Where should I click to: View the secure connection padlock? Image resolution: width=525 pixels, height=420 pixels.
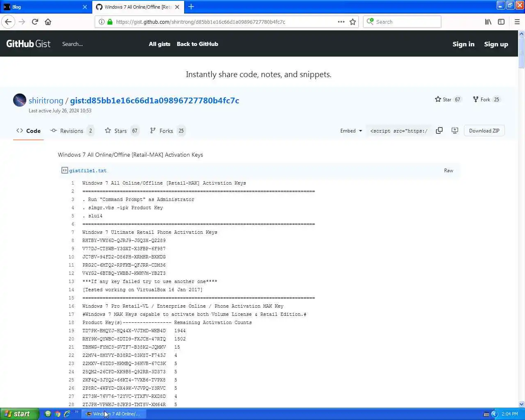pos(110,22)
